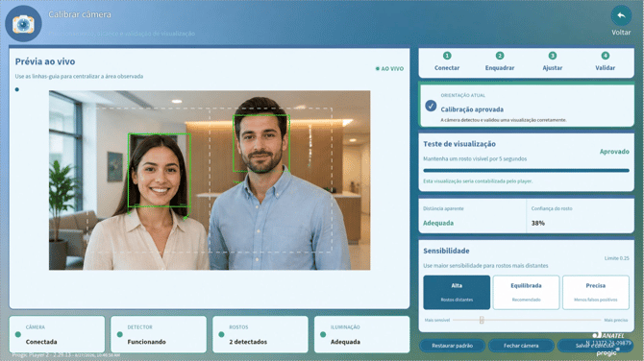Click the 'Sensibilidade' heading
644x361 pixels.
point(446,251)
